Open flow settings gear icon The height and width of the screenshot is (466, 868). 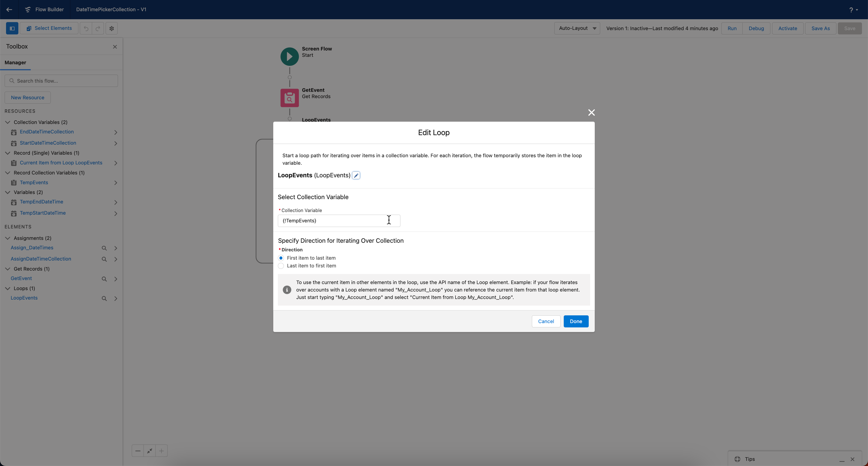tap(112, 28)
